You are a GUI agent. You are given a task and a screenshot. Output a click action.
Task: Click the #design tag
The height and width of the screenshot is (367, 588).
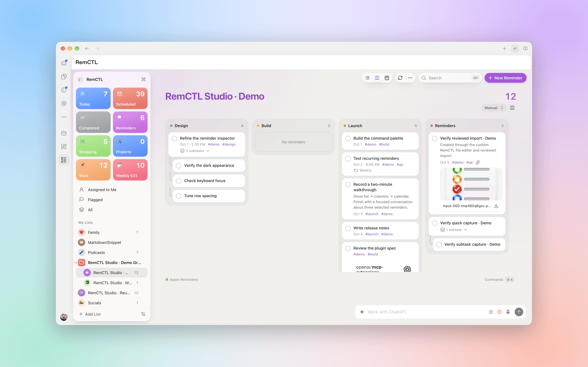point(229,144)
